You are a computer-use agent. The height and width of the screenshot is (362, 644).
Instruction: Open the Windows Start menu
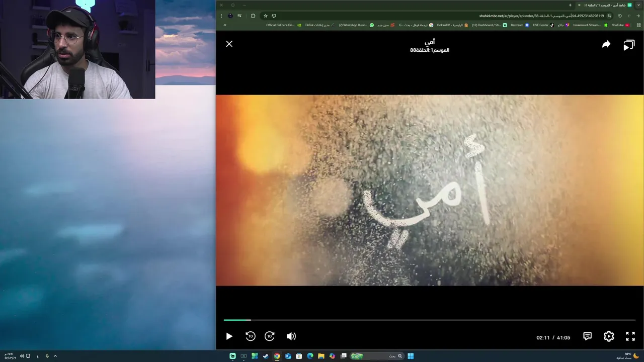(x=411, y=356)
